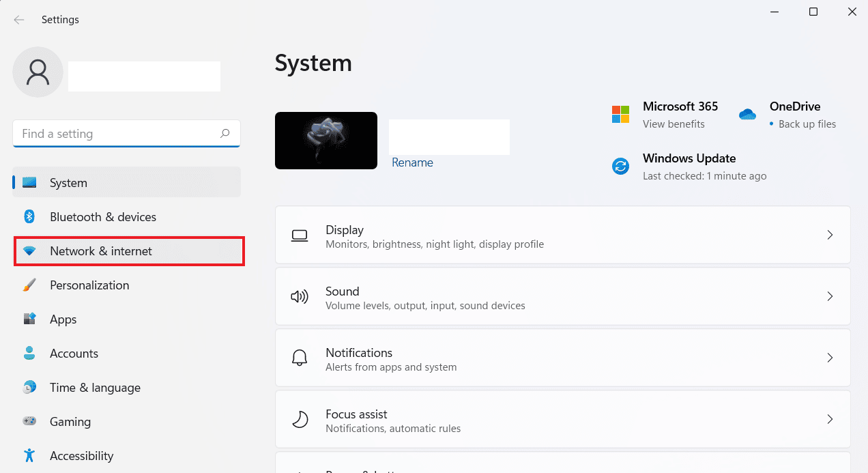Click the OneDrive cloud icon
868x473 pixels.
click(x=747, y=114)
